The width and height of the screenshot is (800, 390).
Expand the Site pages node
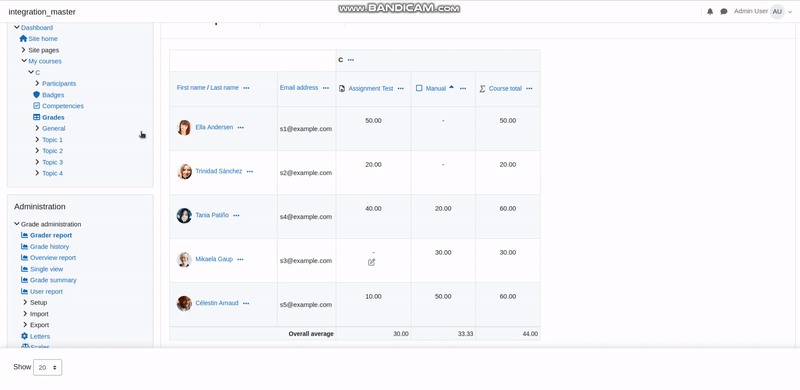point(24,50)
